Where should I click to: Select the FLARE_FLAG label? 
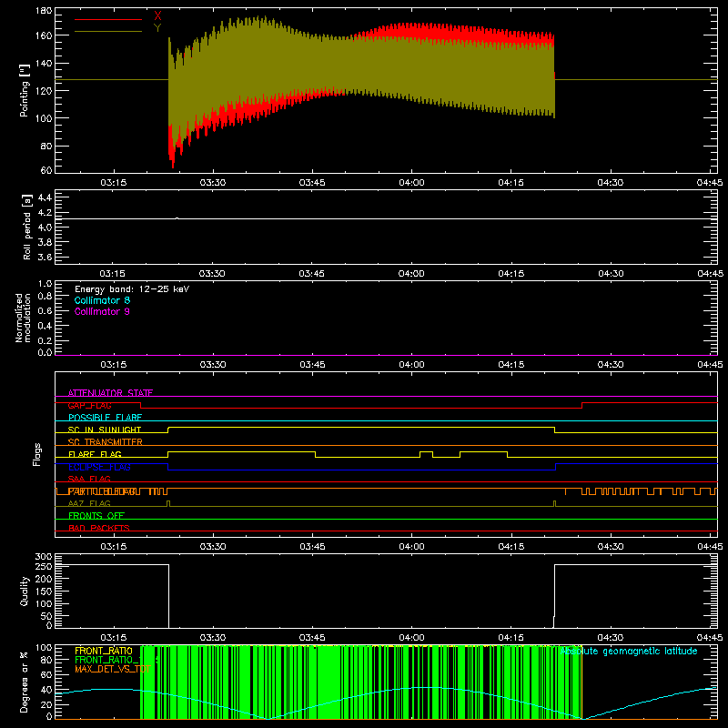coord(95,454)
